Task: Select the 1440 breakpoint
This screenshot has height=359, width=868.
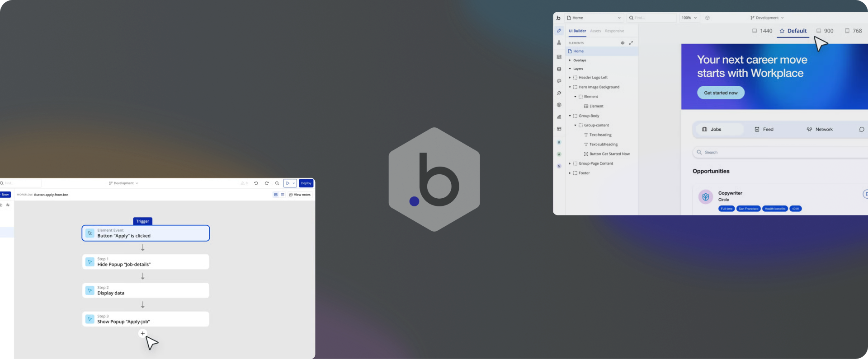Action: (x=762, y=31)
